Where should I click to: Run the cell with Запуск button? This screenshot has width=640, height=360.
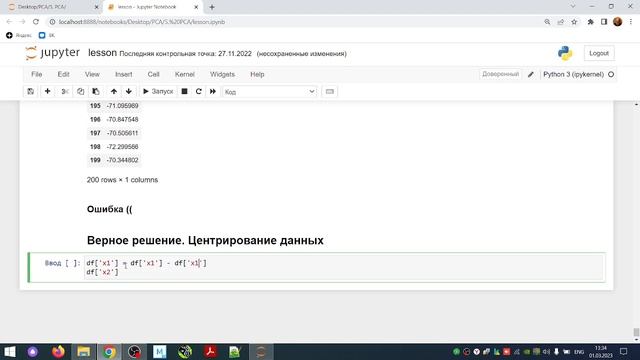[x=158, y=91]
